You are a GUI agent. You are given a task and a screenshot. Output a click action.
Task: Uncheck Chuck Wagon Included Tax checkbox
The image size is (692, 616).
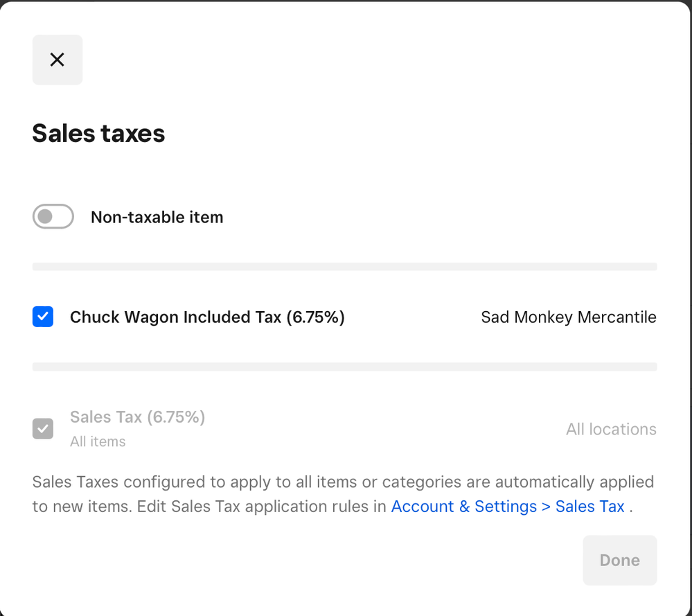[43, 317]
